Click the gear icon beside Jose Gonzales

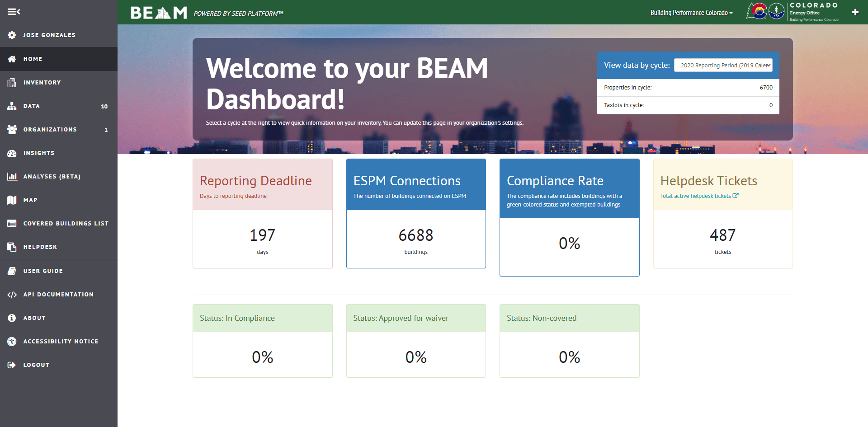(12, 35)
